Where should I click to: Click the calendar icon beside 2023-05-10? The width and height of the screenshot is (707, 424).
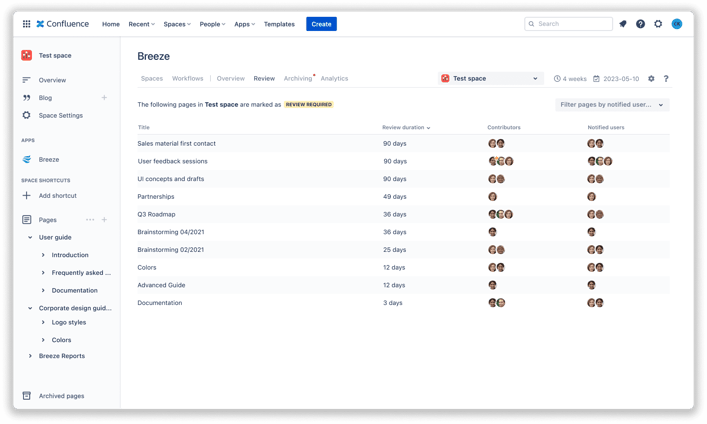(x=596, y=78)
